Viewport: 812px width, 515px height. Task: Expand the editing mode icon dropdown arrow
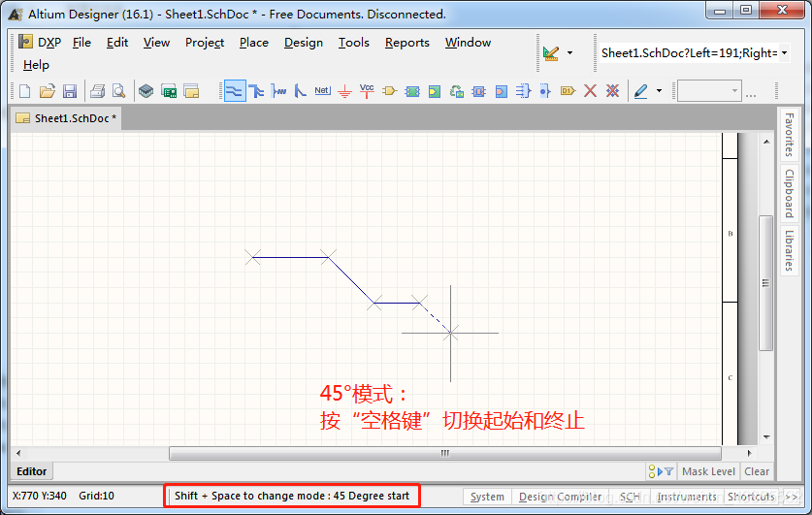click(570, 52)
